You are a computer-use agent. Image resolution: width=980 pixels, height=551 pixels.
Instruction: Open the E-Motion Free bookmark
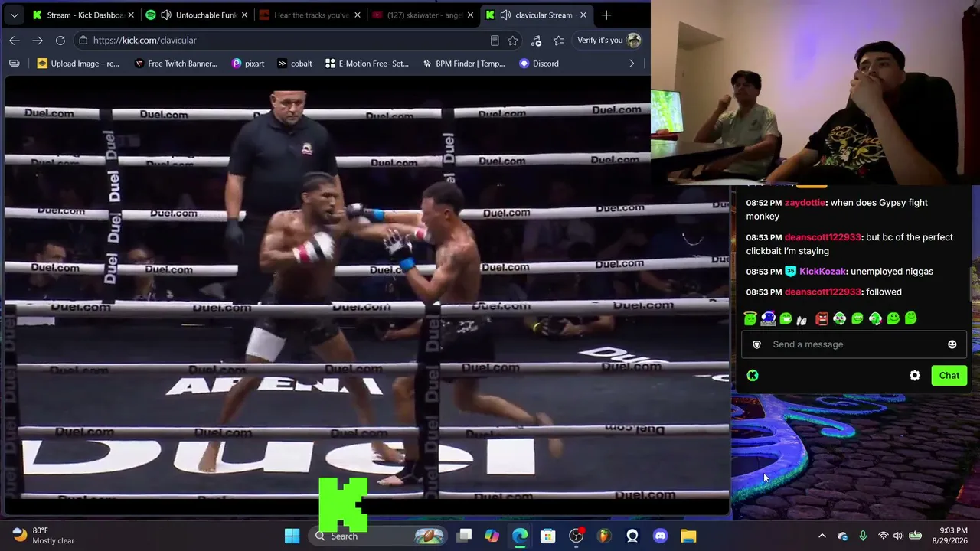click(367, 64)
